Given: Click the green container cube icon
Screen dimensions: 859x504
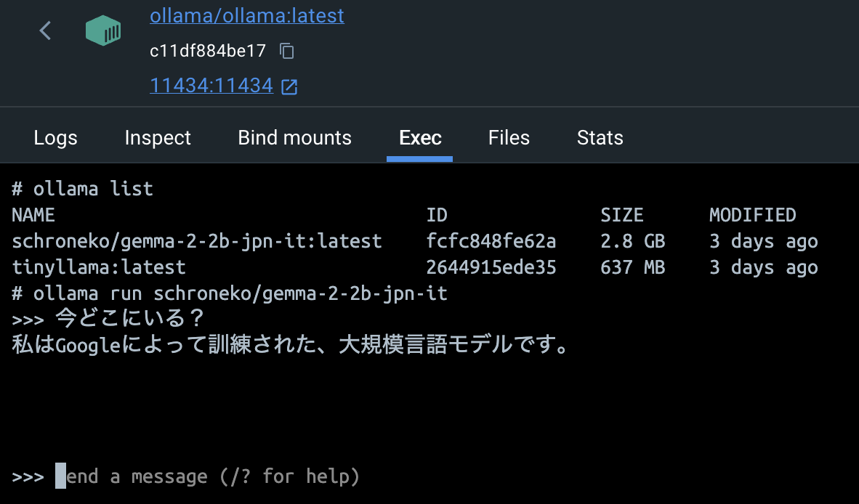Looking at the screenshot, I should pos(102,31).
